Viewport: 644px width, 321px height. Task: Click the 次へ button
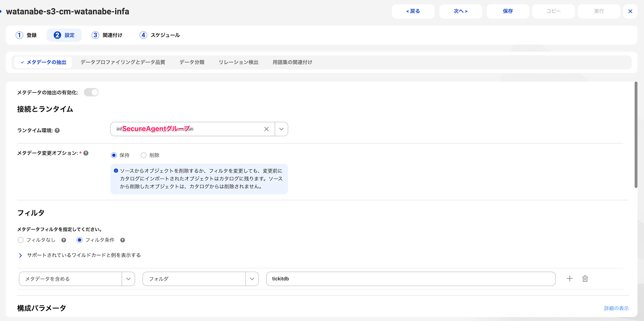point(461,11)
